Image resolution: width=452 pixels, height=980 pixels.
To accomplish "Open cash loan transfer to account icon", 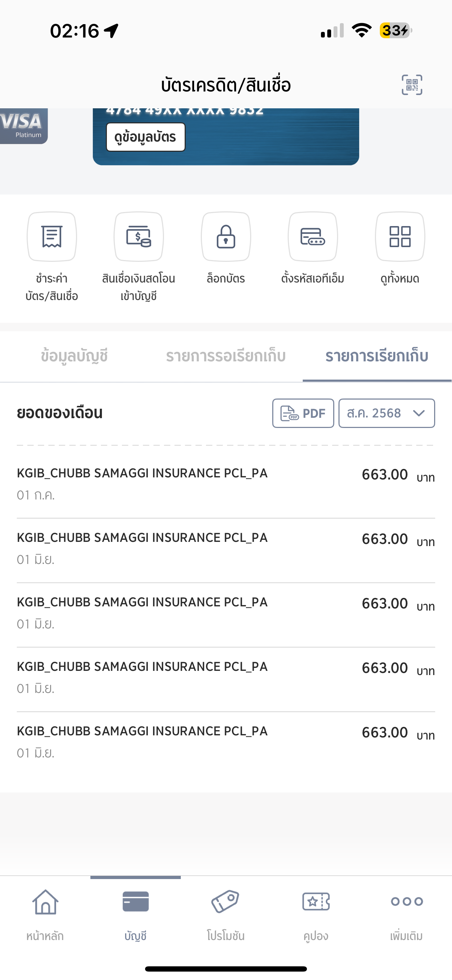I will [x=139, y=237].
